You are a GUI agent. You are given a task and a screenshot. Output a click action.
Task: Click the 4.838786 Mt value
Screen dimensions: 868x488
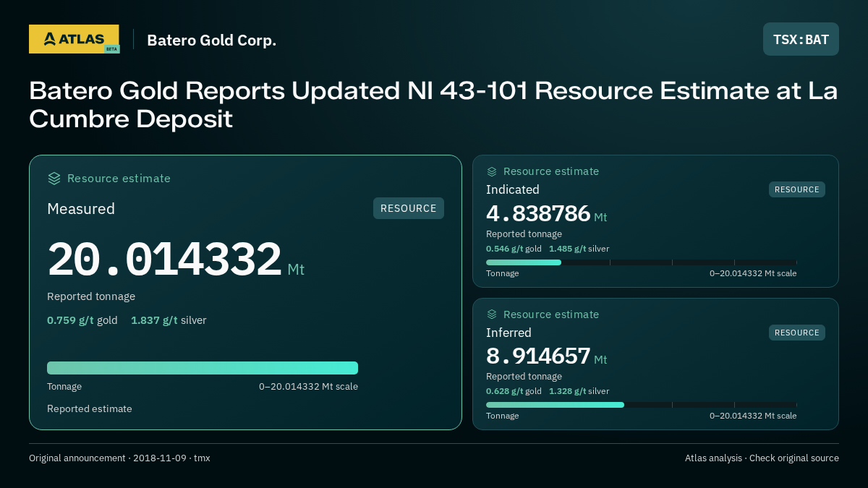(x=547, y=214)
